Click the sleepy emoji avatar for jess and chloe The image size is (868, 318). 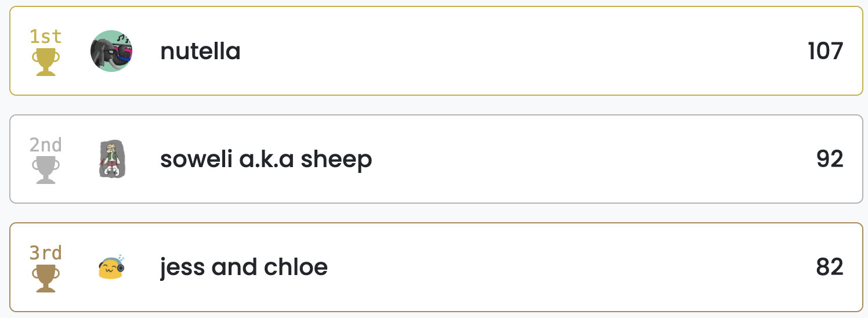coord(111,267)
